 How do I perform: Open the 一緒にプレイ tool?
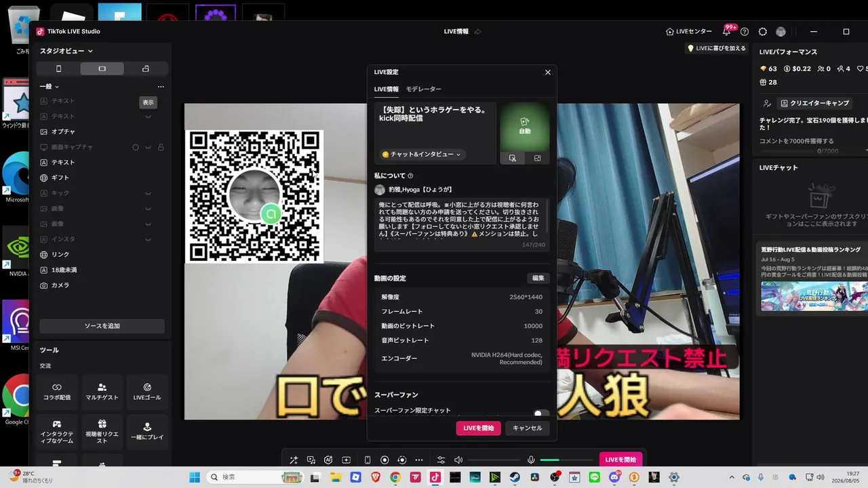147,432
